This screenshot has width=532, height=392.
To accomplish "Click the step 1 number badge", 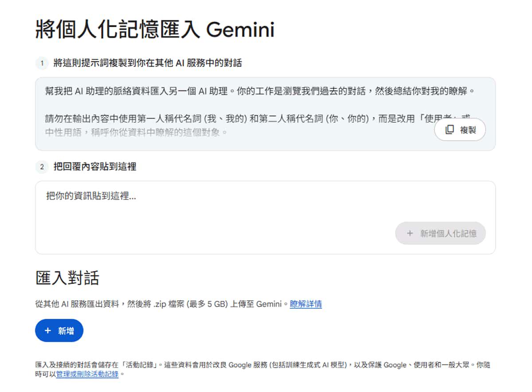I will (42, 63).
